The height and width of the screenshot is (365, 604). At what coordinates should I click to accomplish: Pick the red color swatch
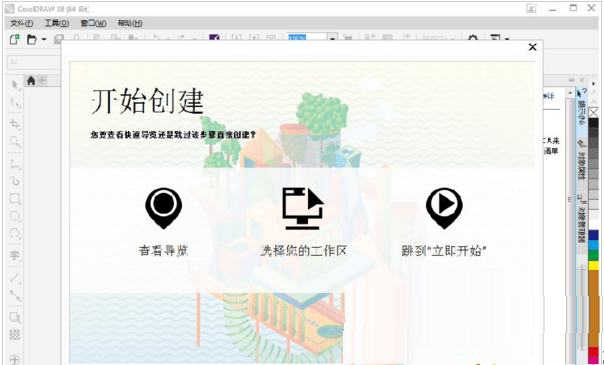click(594, 352)
